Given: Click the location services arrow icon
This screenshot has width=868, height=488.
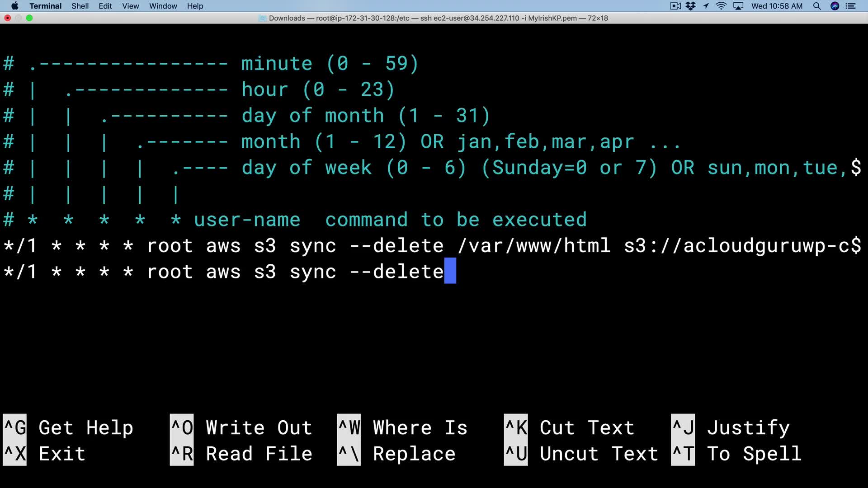Looking at the screenshot, I should [706, 6].
